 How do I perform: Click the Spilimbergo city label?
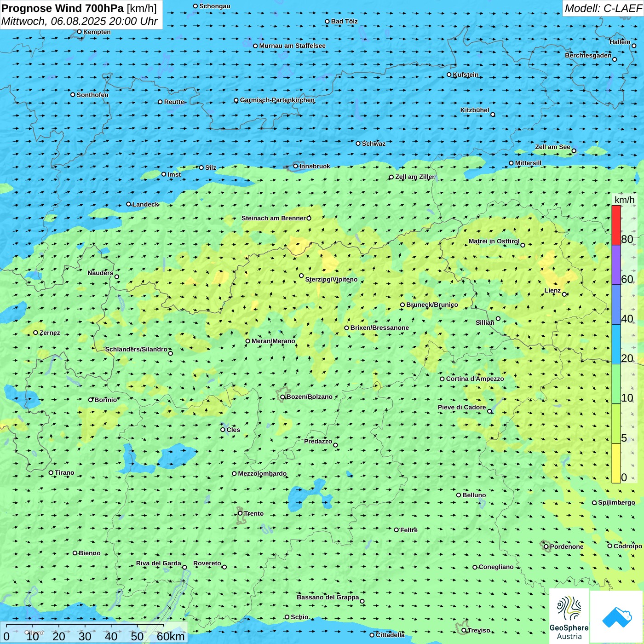(616, 502)
